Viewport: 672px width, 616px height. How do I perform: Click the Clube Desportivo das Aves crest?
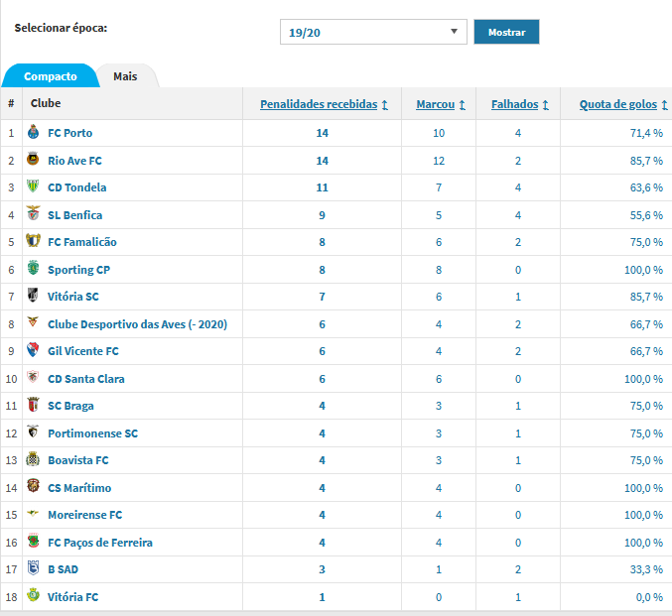[x=33, y=321]
